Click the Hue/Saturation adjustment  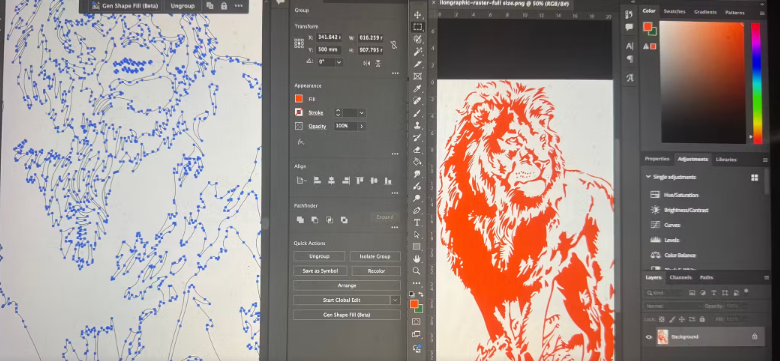(x=681, y=195)
